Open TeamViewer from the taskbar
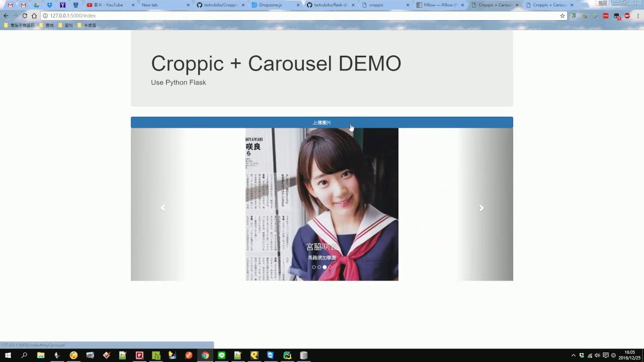The image size is (644, 362). click(271, 355)
